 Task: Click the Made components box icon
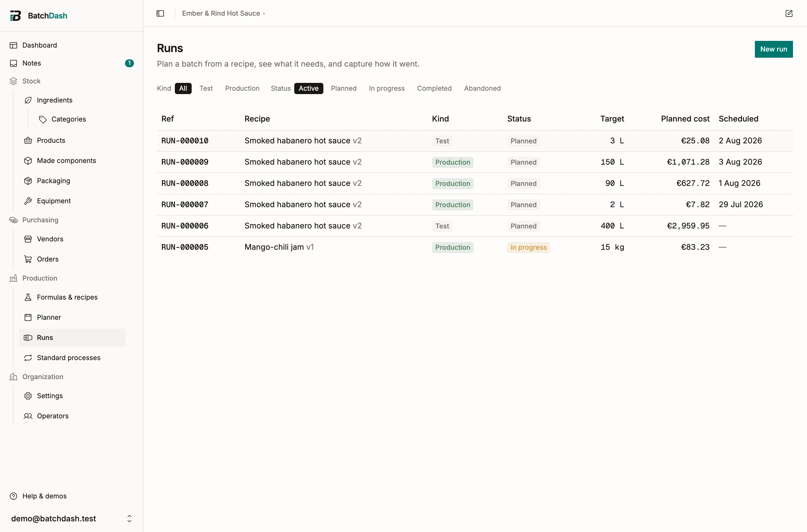pyautogui.click(x=28, y=160)
